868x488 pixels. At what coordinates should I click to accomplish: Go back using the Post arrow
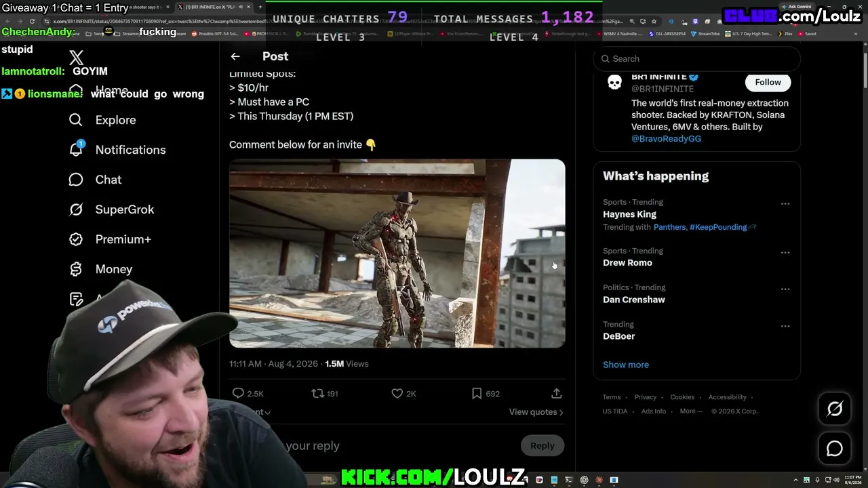(x=235, y=56)
